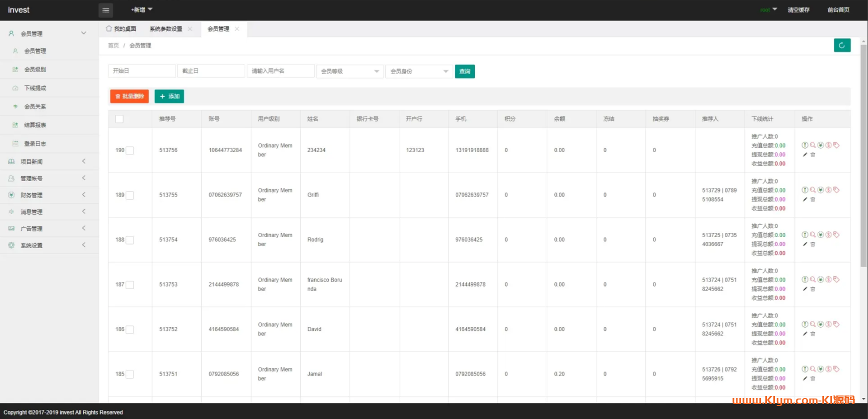Tick the checkbox for row 190
868x419 pixels.
click(x=130, y=150)
